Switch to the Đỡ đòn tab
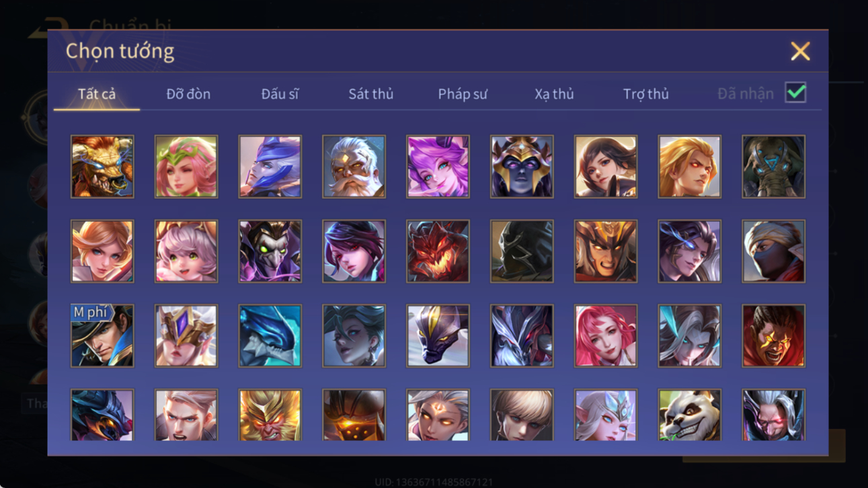Viewport: 868px width, 488px height. (188, 94)
